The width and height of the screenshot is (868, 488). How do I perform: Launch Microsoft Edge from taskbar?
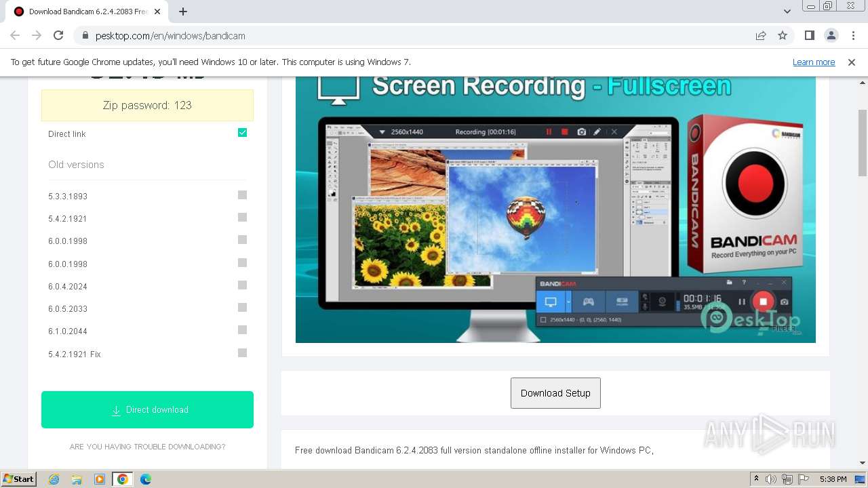click(146, 479)
